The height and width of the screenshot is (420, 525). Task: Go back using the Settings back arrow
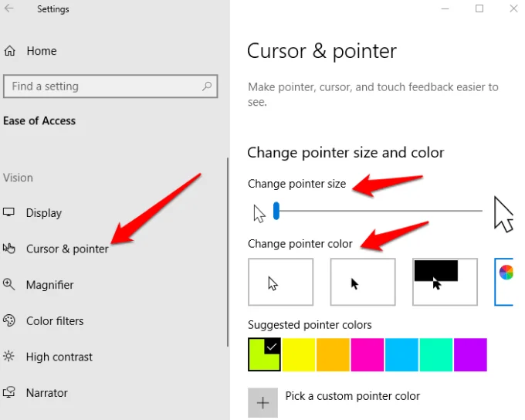coord(9,8)
